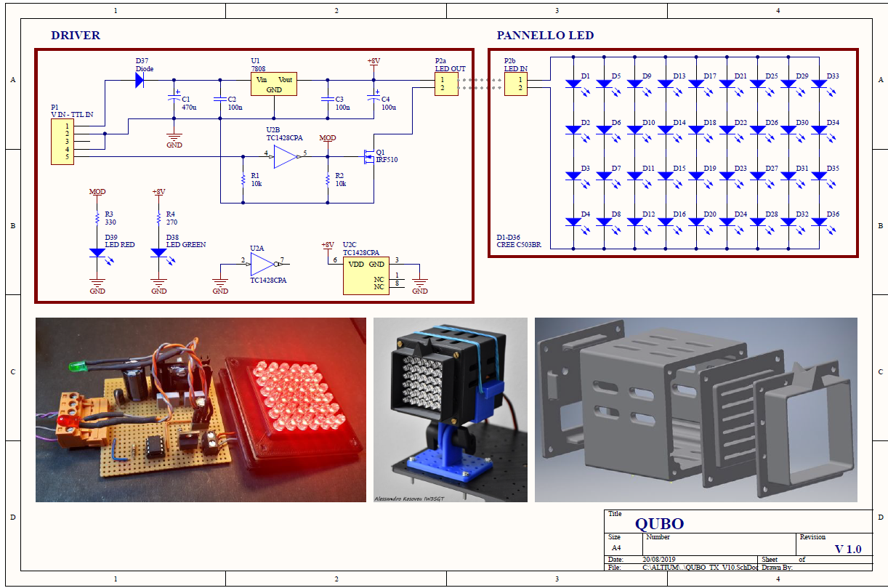
Task: Select the D1 LED in the panel array
Action: pyautogui.click(x=573, y=84)
